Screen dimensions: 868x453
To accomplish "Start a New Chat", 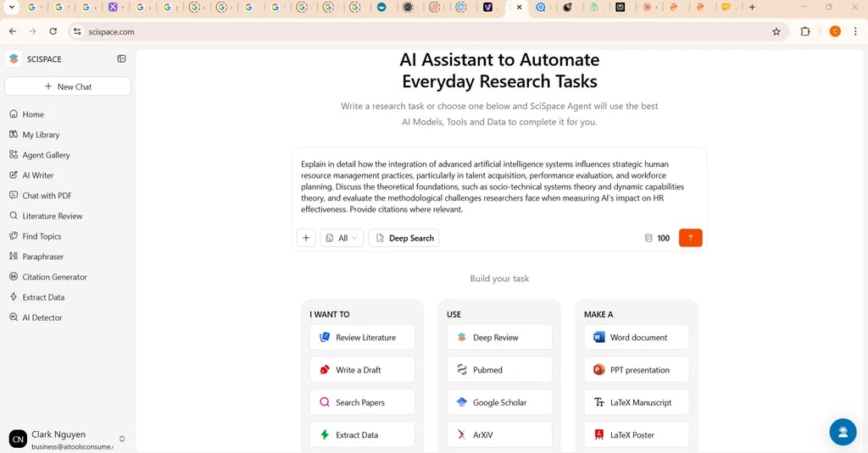I will 68,86.
